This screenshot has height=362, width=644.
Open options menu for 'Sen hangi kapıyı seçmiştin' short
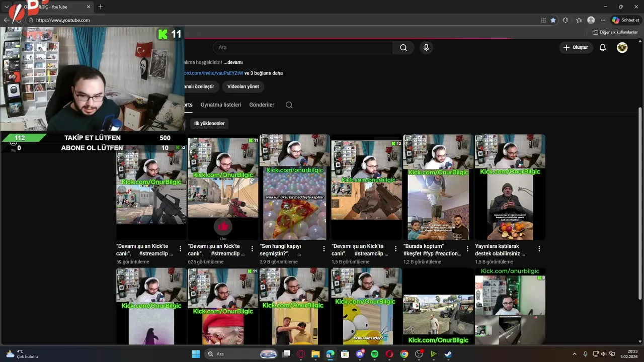point(324,249)
